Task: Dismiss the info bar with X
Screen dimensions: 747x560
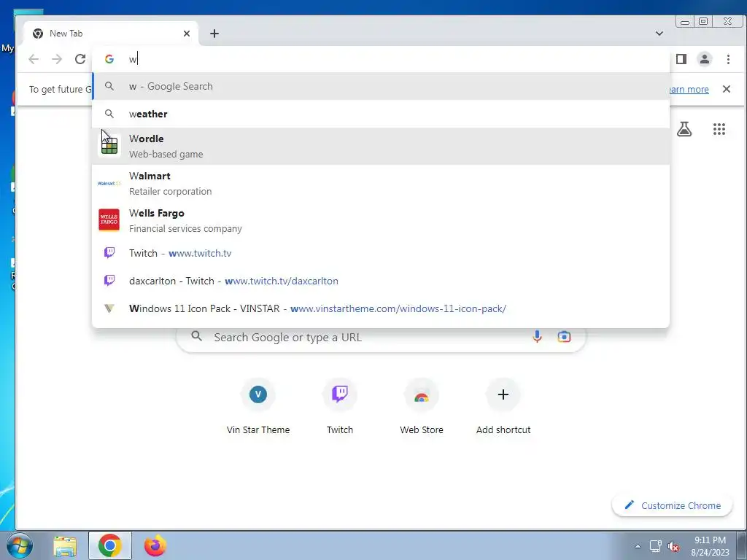Action: 726,89
